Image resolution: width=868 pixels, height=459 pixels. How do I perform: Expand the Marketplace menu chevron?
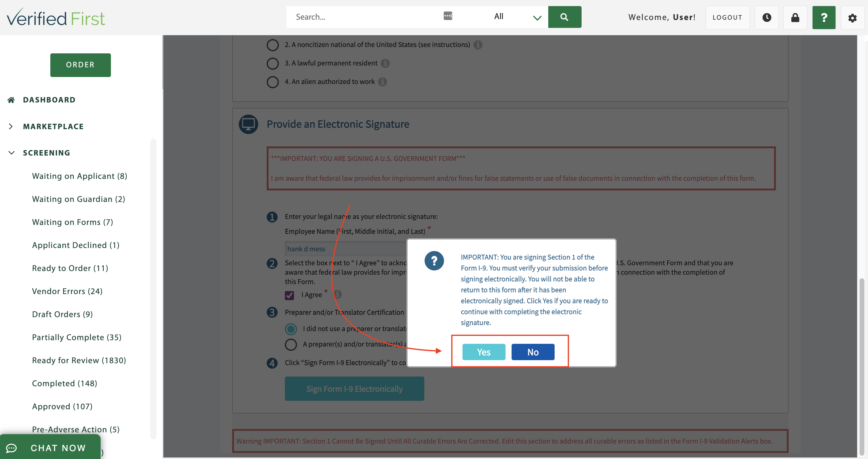(x=11, y=126)
